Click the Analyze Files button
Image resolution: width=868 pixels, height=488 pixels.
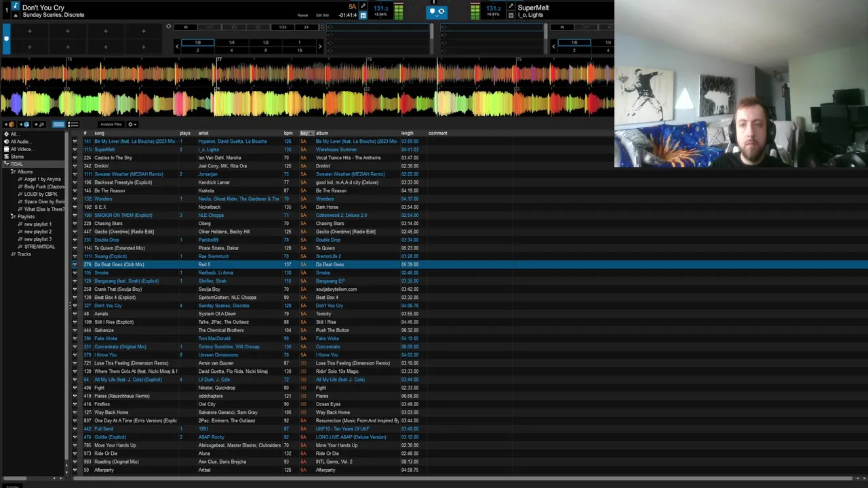pos(111,125)
